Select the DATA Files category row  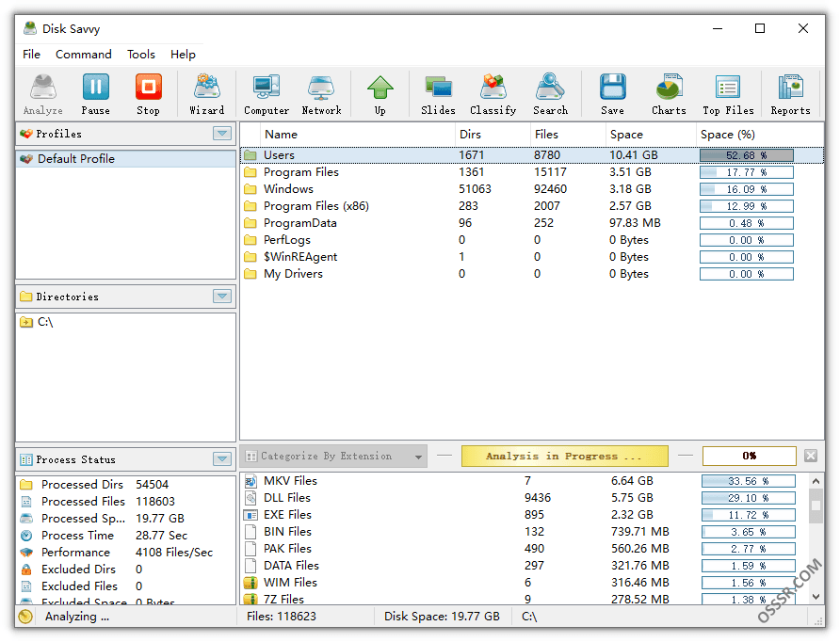(x=524, y=566)
